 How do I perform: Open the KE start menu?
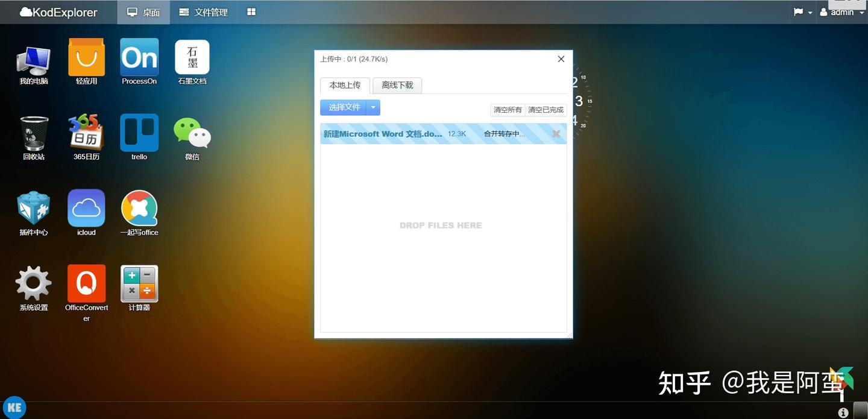[x=14, y=406]
